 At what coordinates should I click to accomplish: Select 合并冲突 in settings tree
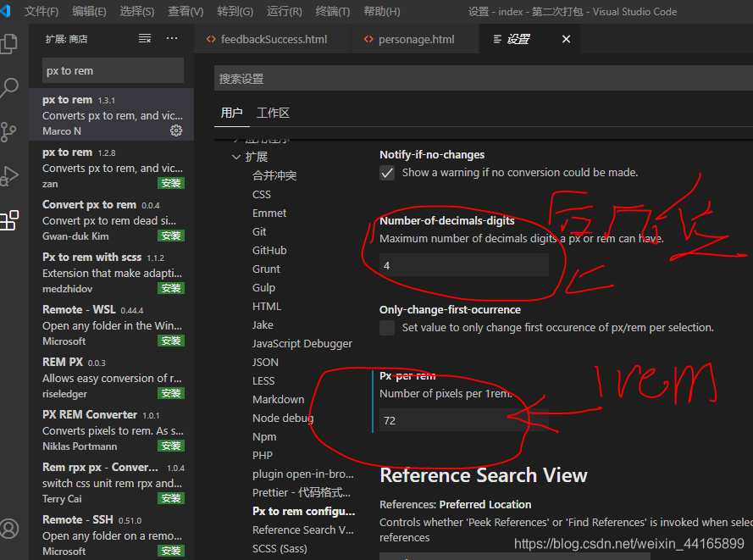pyautogui.click(x=274, y=175)
